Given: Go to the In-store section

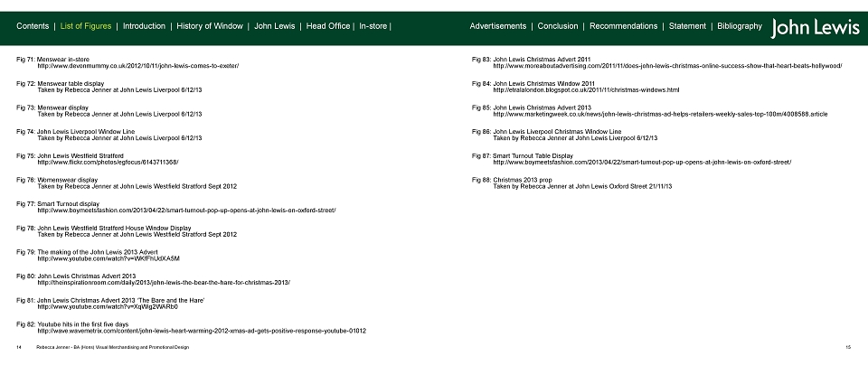Looking at the screenshot, I should pyautogui.click(x=373, y=26).
